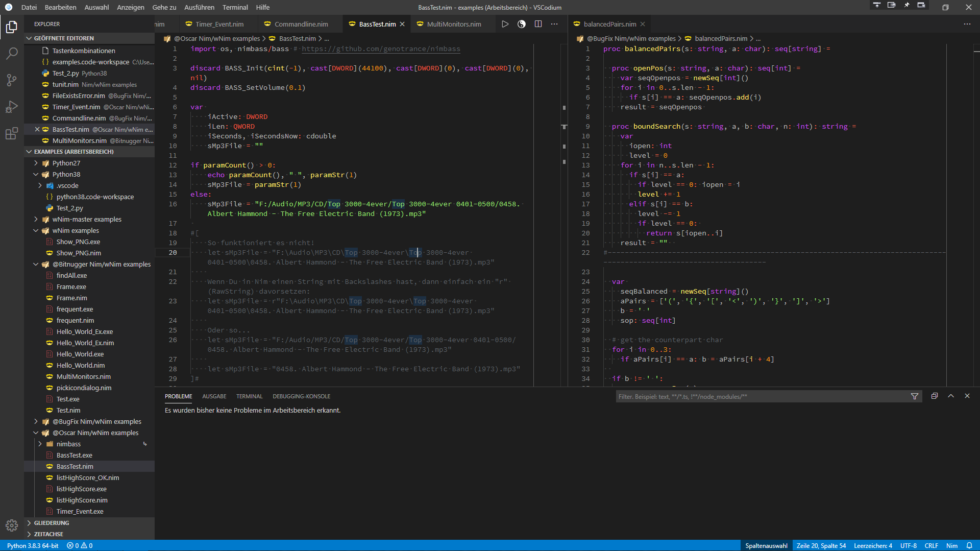The image size is (980, 551).
Task: Maximize the bottom panel size
Action: [x=951, y=396]
